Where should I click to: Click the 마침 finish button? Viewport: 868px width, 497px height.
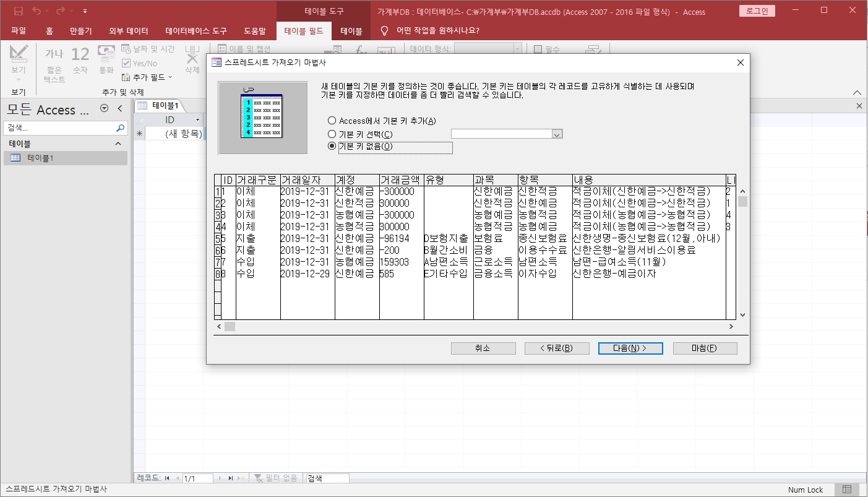pyautogui.click(x=705, y=348)
